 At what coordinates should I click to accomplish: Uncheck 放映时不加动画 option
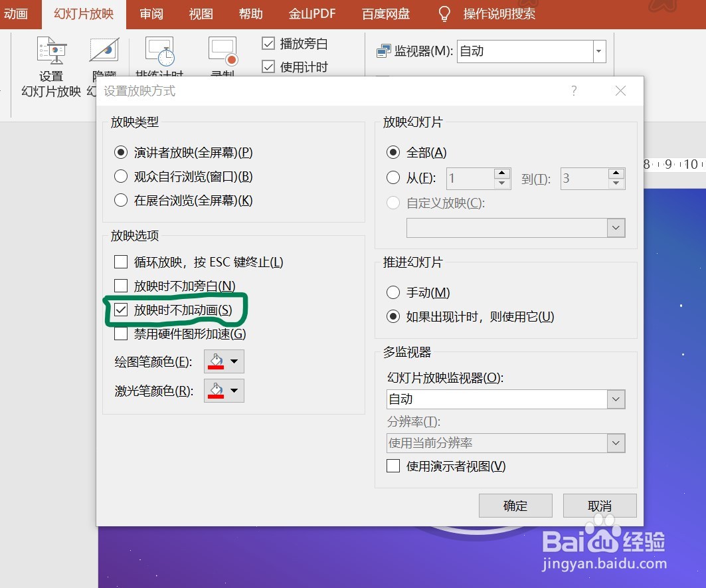(x=120, y=310)
